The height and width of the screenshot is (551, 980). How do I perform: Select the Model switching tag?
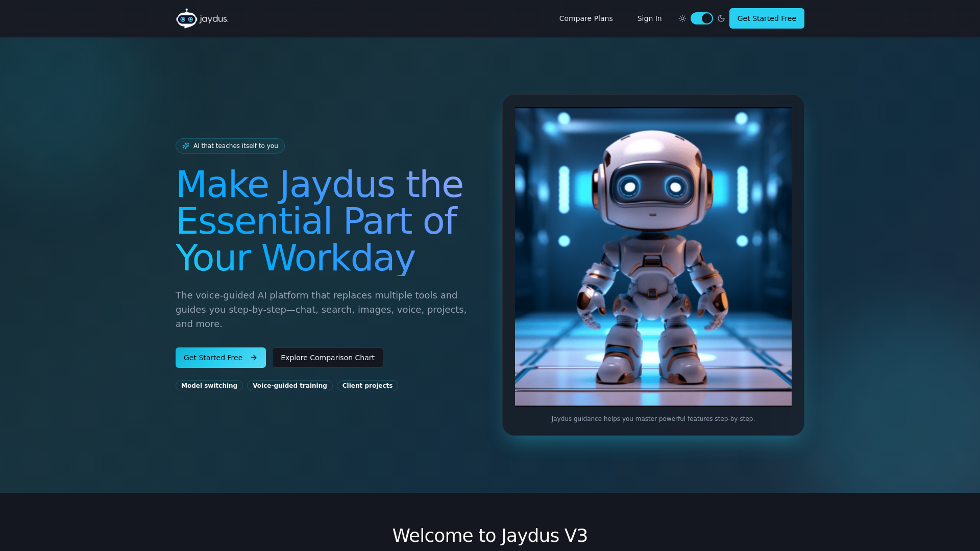coord(209,386)
